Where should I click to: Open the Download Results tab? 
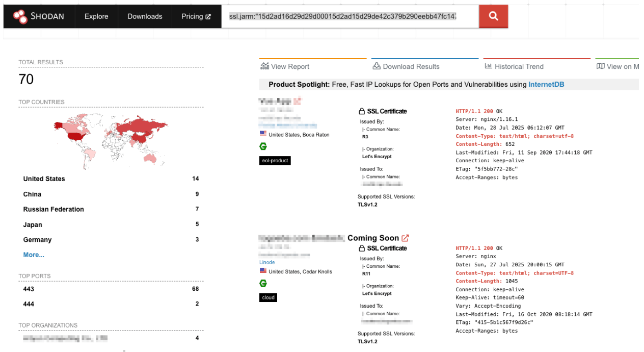406,66
